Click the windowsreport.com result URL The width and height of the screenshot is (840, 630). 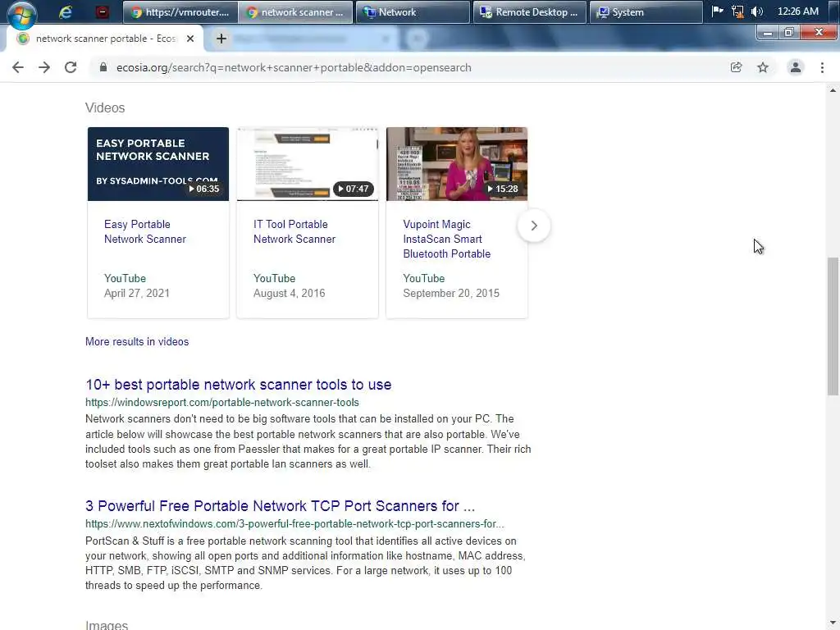[222, 402]
